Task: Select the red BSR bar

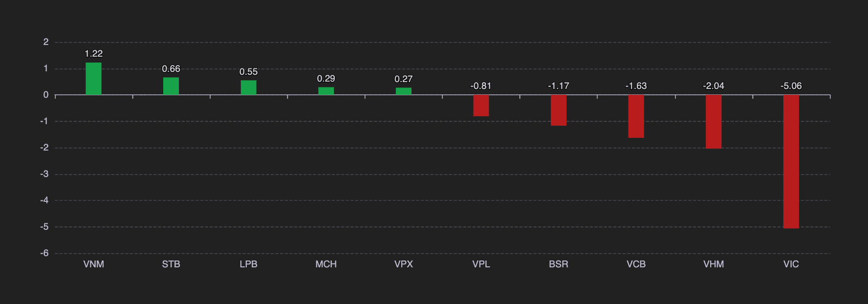Action: [559, 110]
